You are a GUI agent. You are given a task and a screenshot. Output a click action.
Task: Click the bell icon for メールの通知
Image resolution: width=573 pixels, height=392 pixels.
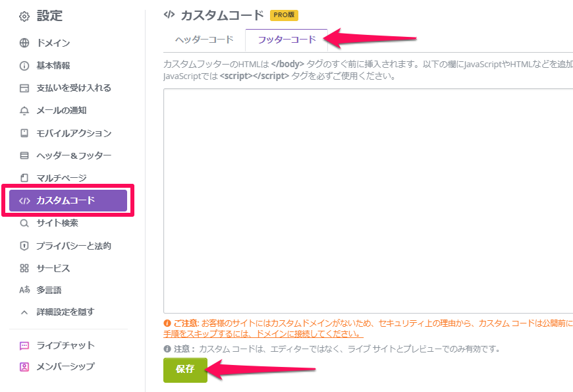tap(24, 111)
